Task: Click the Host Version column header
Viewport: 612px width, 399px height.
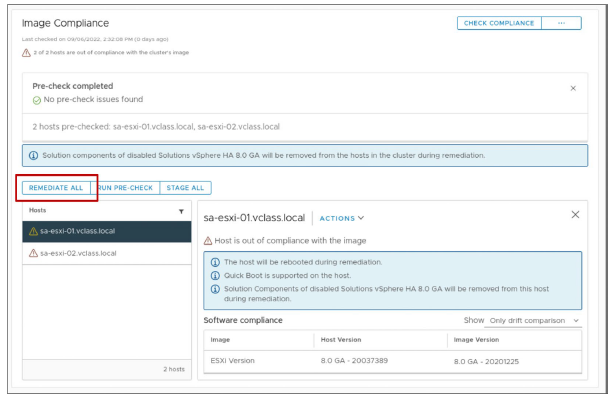Action: (341, 340)
